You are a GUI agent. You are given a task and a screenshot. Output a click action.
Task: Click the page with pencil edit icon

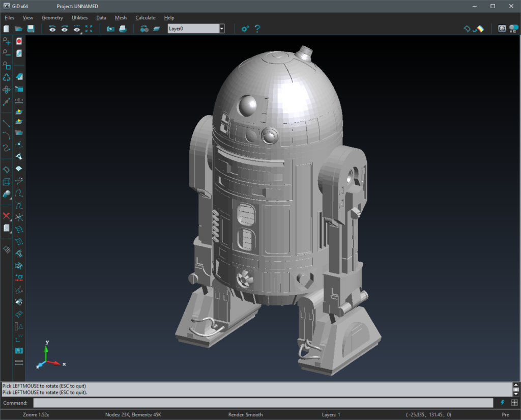19,53
